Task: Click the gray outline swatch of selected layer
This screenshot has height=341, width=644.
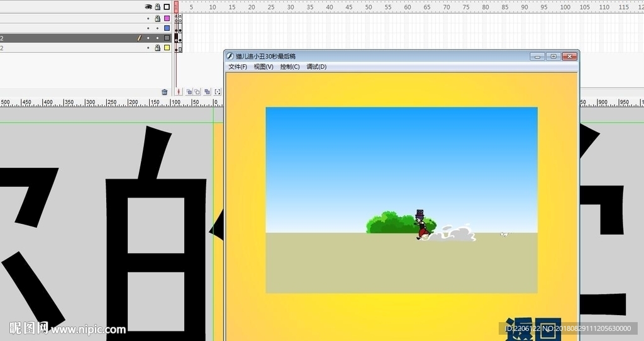Action: pos(167,38)
